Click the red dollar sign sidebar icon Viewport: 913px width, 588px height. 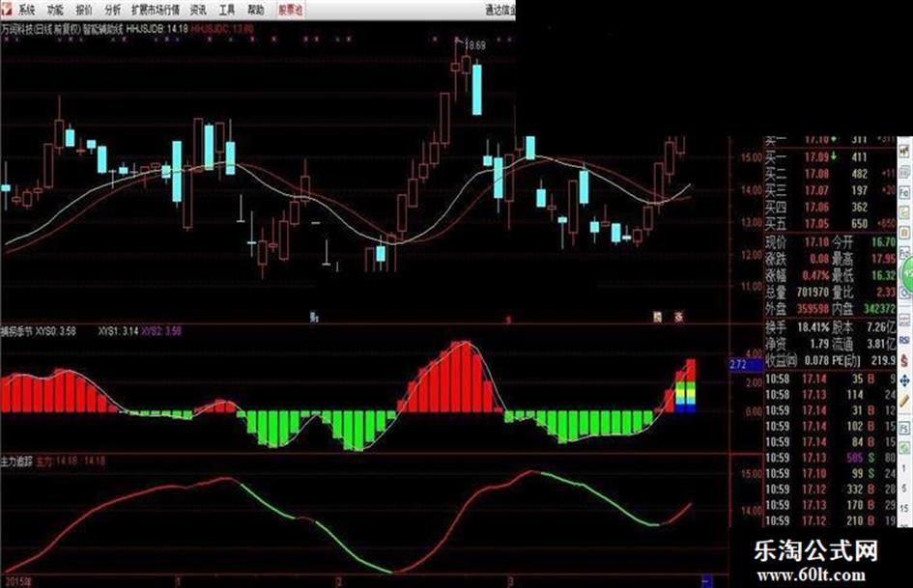click(x=904, y=360)
